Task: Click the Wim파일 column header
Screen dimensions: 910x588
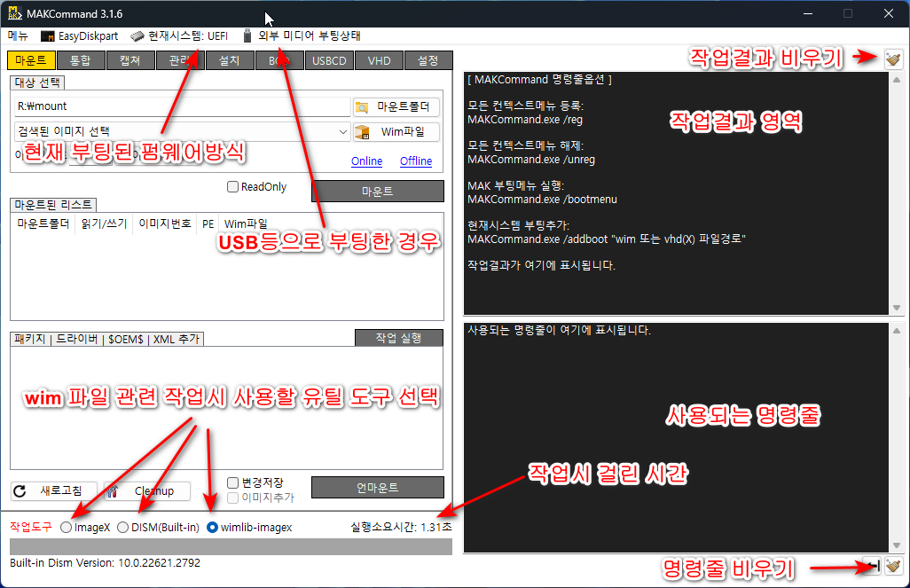Action: [246, 224]
